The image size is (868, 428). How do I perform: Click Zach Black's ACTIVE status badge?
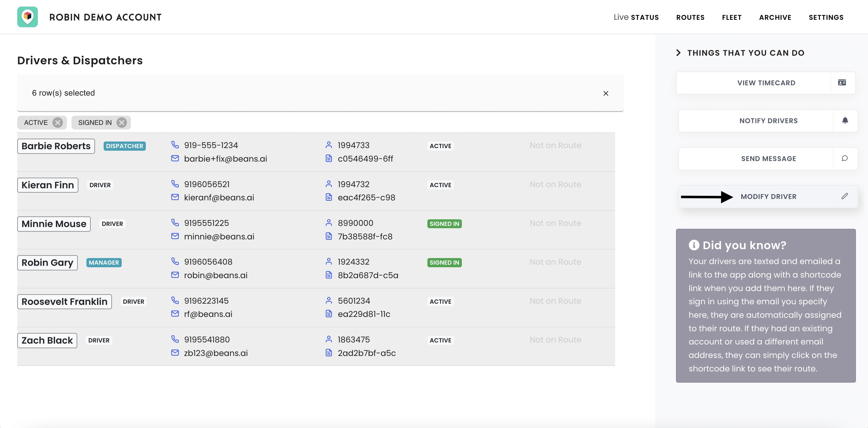point(440,340)
